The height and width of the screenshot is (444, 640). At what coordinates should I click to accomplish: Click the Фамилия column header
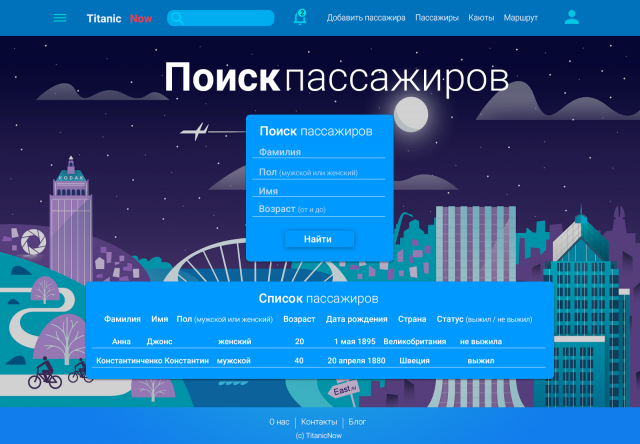point(122,319)
